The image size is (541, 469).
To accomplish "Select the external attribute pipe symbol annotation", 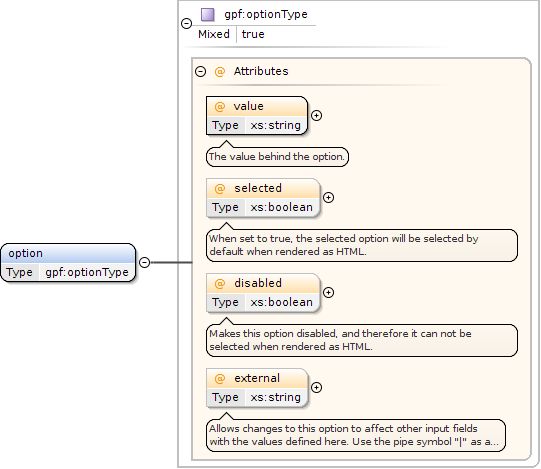I will pyautogui.click(x=356, y=435).
